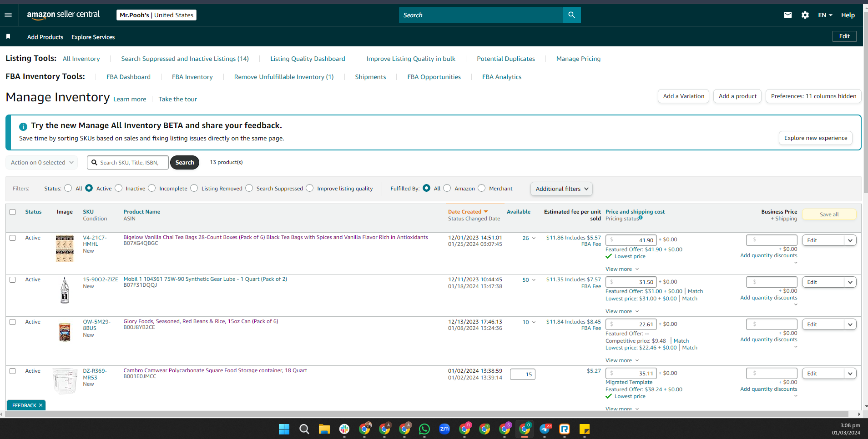Viewport: 868px width, 439px height.
Task: Close the FEEDBACK tab with its X
Action: point(40,405)
